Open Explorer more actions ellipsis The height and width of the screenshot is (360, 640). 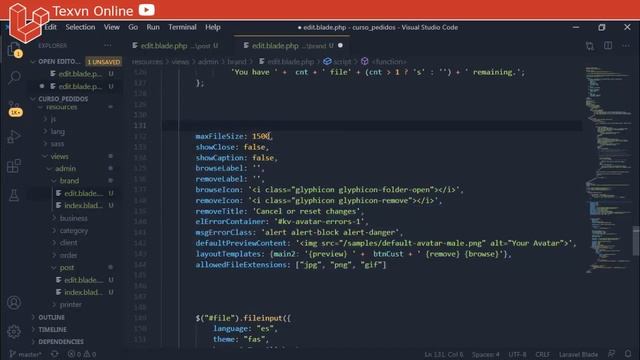[108, 45]
